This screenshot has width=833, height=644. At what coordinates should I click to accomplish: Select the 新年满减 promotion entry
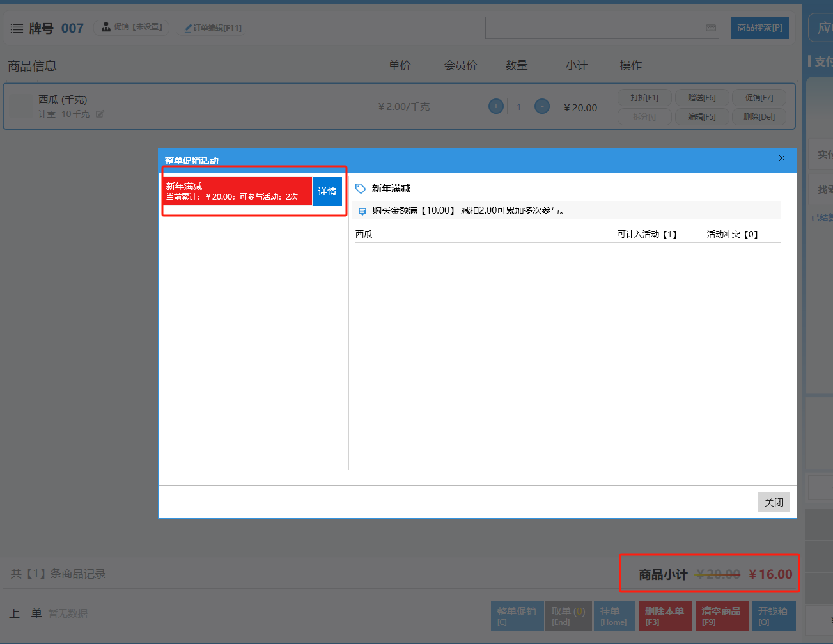[237, 191]
